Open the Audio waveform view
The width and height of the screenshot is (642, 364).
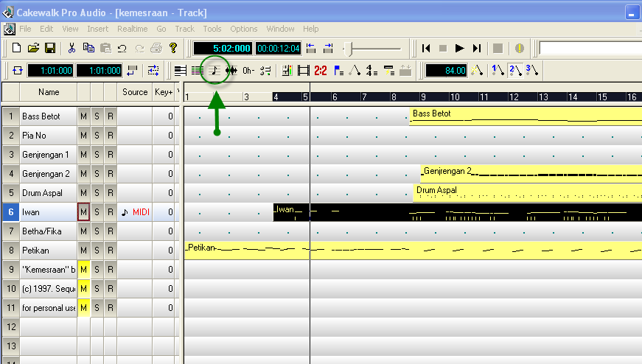[231, 71]
